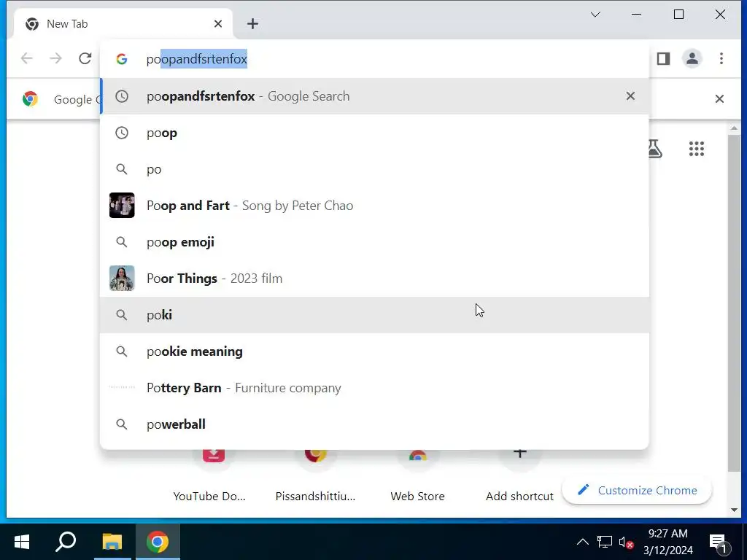This screenshot has width=747, height=560.
Task: Open the profile avatar menu
Action: pos(692,58)
